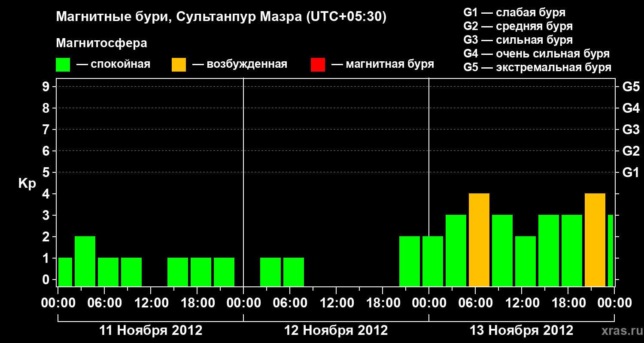Click the orange 'возбужденная' legend swatch

(179, 65)
